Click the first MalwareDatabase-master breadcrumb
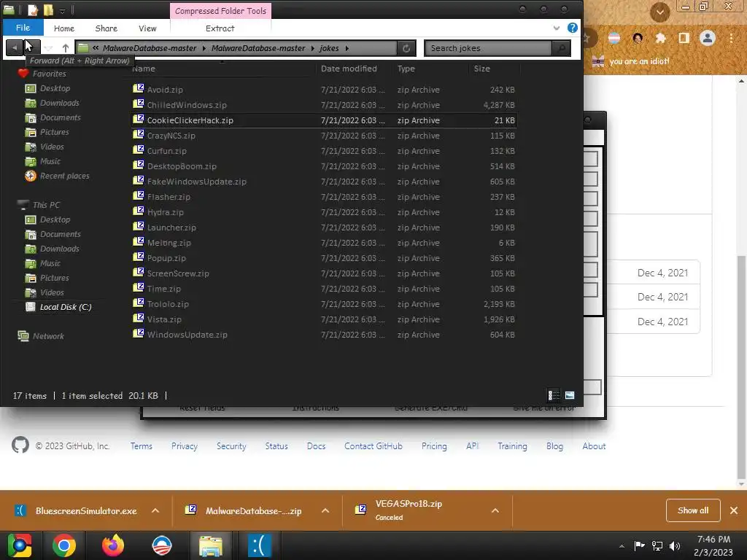 (x=150, y=48)
